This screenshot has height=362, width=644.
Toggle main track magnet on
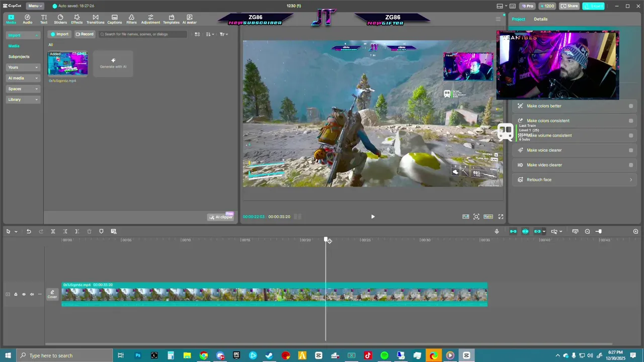(513, 231)
